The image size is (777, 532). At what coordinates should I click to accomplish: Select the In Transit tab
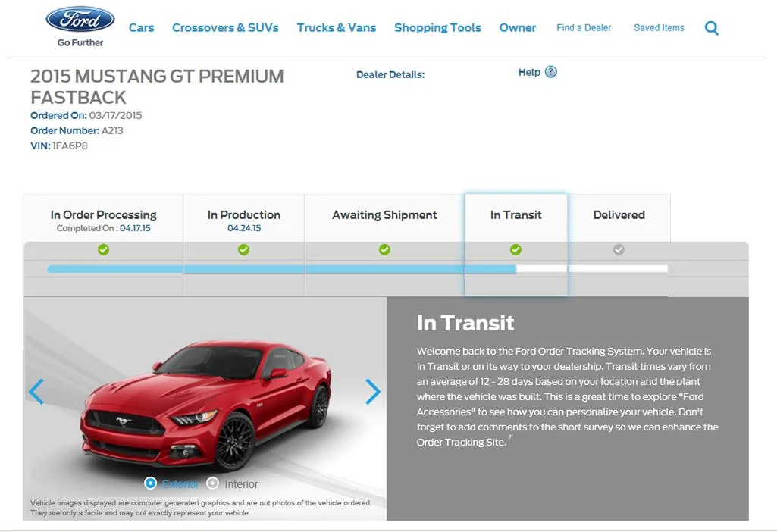(x=516, y=218)
